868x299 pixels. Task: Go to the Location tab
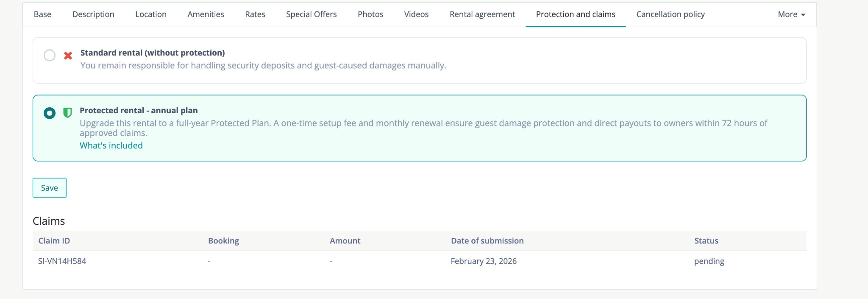[x=151, y=14]
